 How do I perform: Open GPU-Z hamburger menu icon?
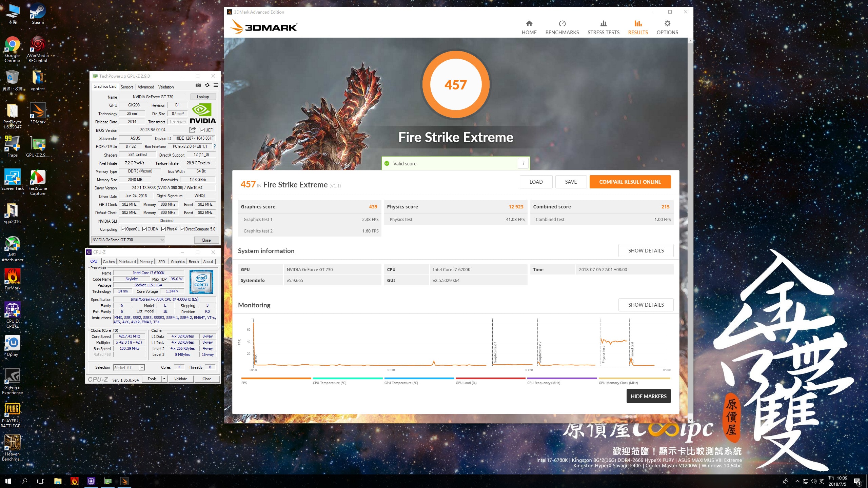216,85
